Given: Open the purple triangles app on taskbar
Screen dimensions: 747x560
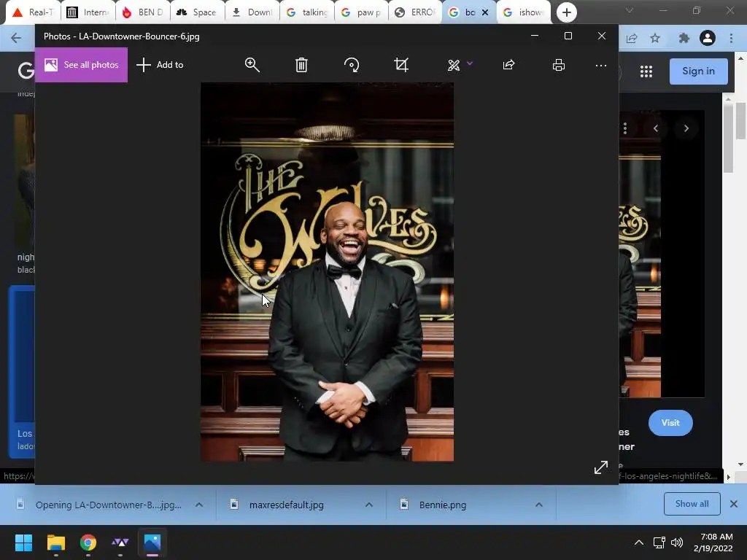Looking at the screenshot, I should tap(120, 542).
